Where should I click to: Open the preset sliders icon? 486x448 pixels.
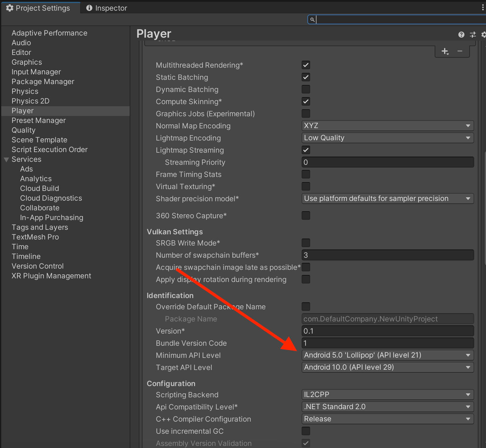click(473, 35)
